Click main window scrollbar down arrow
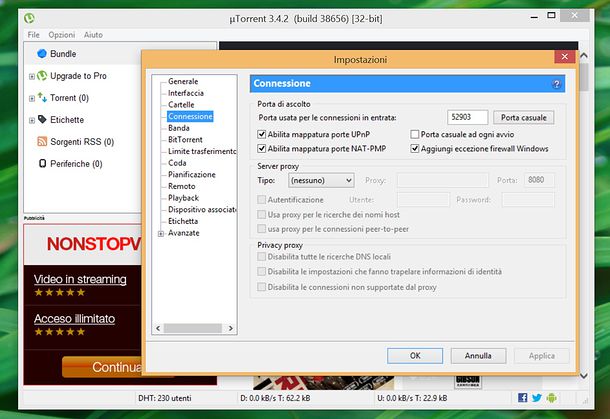The height and width of the screenshot is (419, 610). (x=584, y=376)
